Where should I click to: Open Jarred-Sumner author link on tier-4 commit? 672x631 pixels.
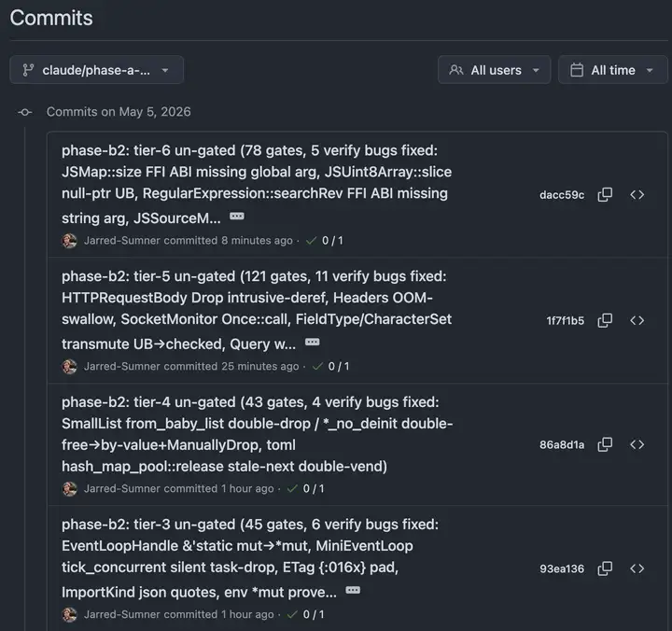121,489
